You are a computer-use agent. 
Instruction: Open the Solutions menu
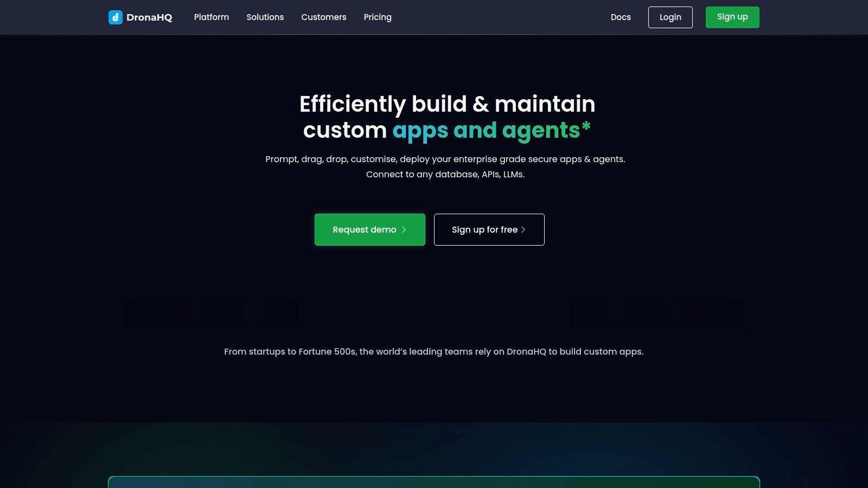pos(265,17)
